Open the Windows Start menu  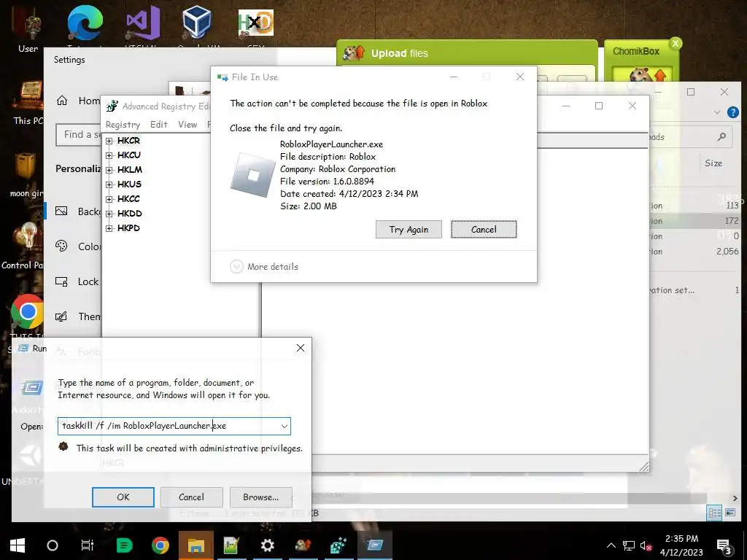click(x=18, y=545)
